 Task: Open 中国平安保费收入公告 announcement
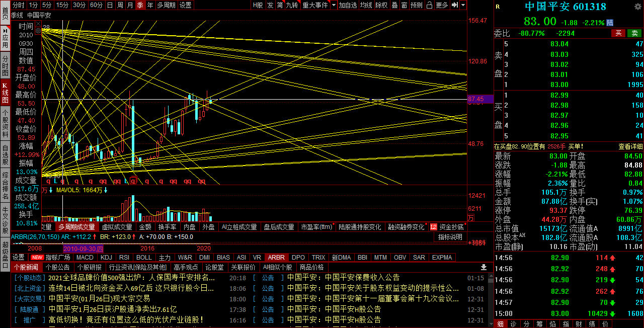[x=344, y=278]
